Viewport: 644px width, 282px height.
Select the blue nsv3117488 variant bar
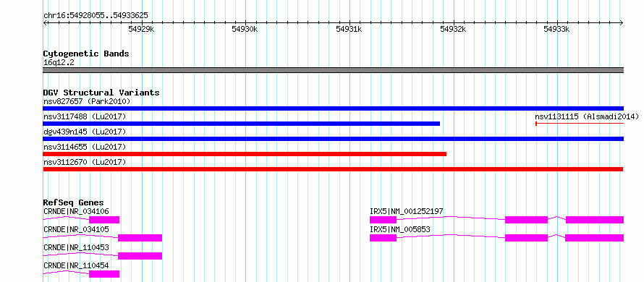point(242,124)
